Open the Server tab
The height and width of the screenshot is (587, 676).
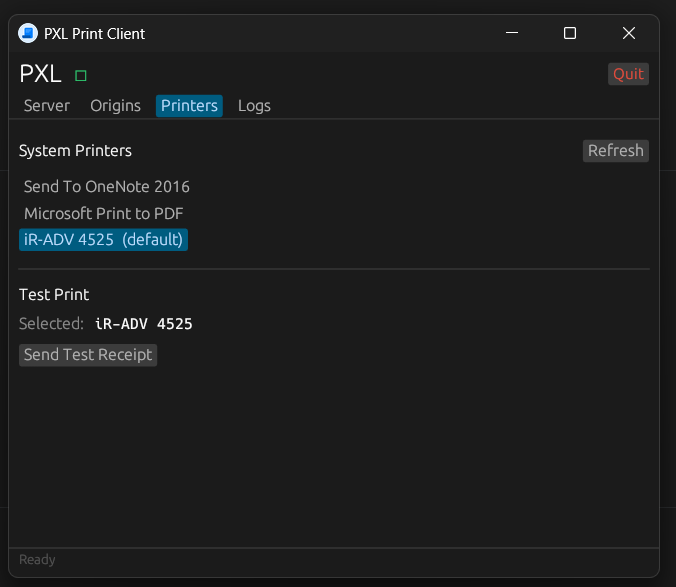click(47, 106)
